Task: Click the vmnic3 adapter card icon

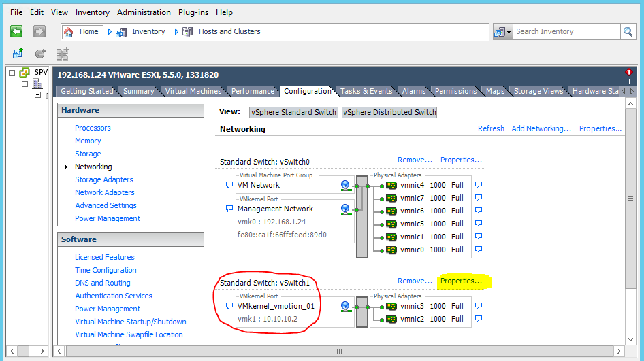Action: (x=391, y=307)
